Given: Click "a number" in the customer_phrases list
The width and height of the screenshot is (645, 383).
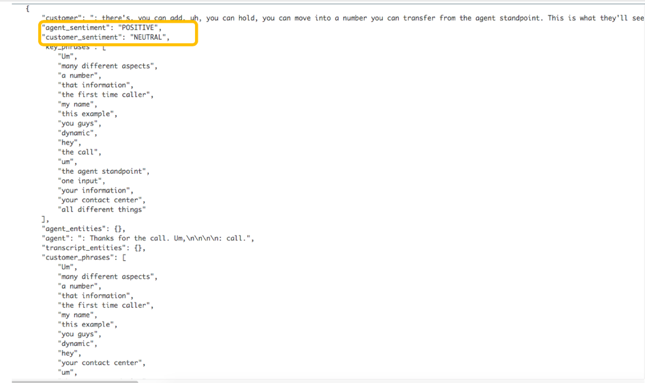Looking at the screenshot, I should pos(79,286).
